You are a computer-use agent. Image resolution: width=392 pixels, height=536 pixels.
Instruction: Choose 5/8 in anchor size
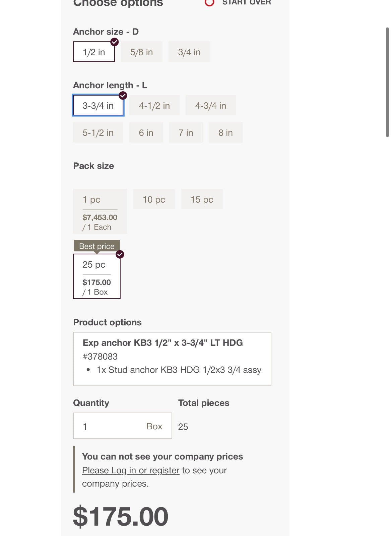pos(141,52)
